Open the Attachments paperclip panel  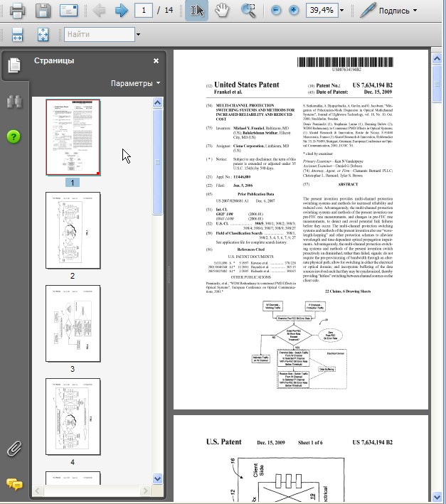pos(14,449)
